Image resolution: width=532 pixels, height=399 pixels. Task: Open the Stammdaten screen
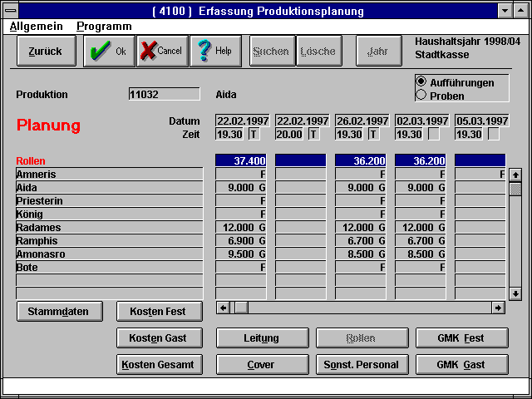tap(59, 312)
